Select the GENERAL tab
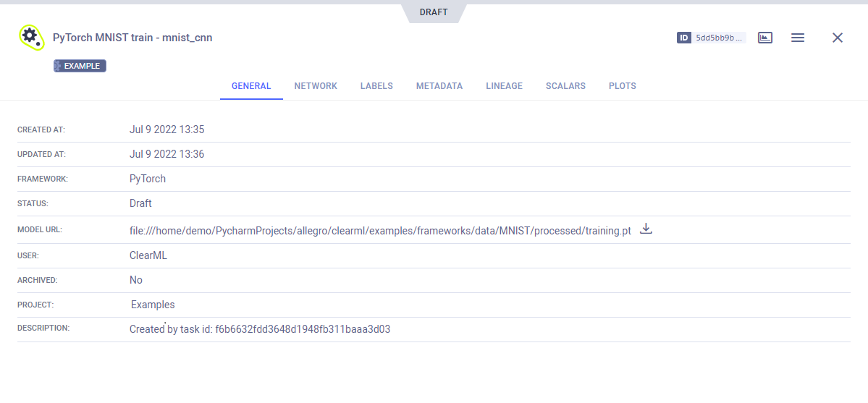The image size is (868, 403). pos(251,86)
